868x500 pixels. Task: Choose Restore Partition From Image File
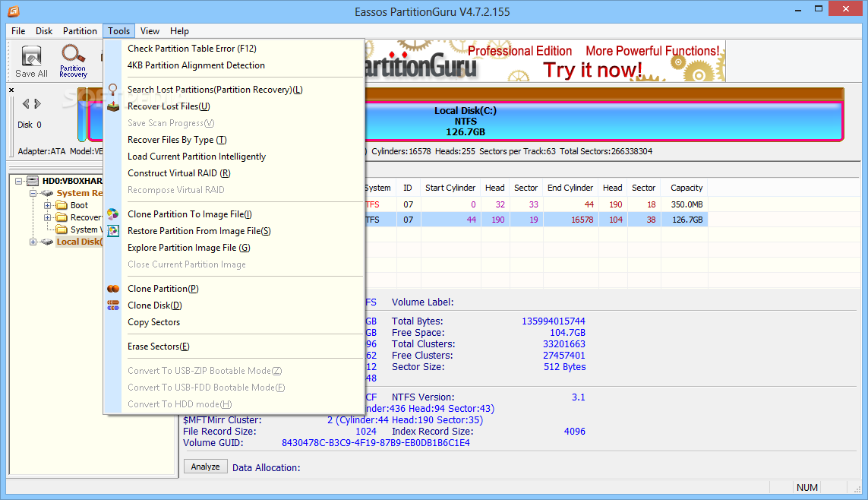click(x=199, y=231)
